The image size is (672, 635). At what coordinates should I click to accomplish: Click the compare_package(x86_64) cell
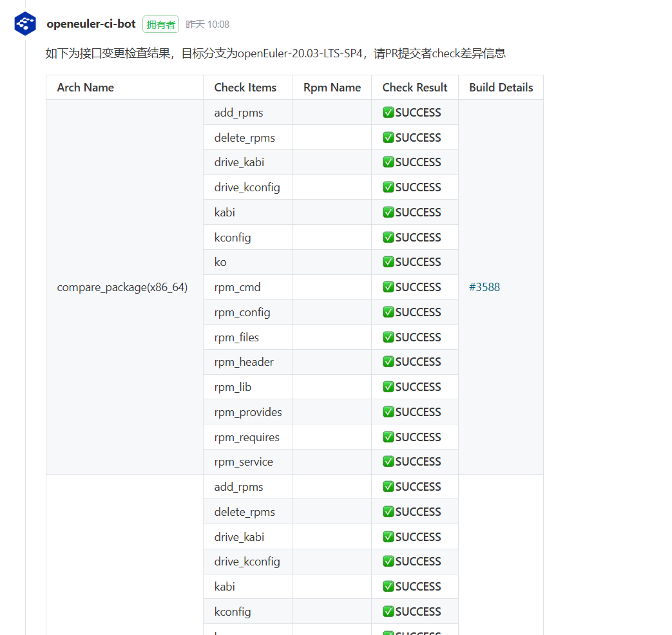[x=122, y=287]
